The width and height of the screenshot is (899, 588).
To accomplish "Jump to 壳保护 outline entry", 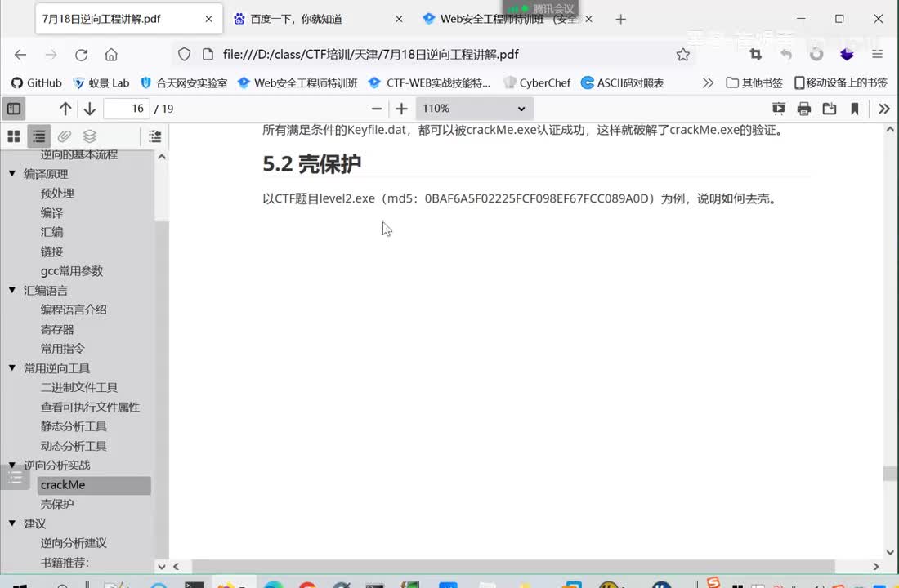I will (x=56, y=504).
